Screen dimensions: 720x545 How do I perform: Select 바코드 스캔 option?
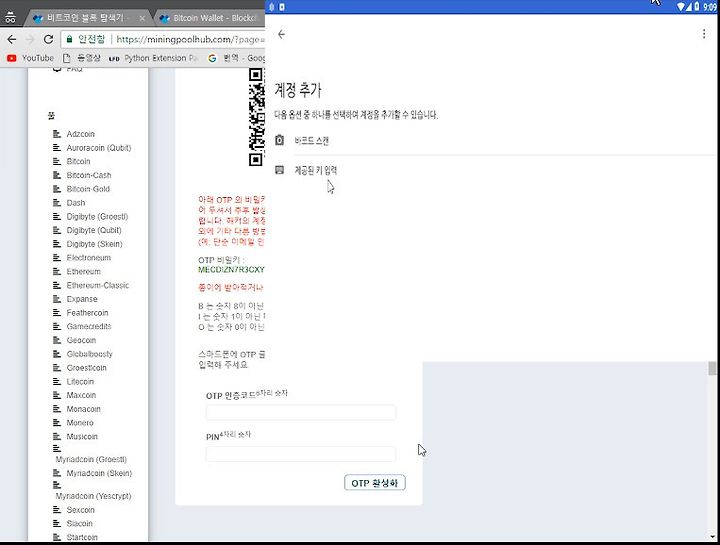[x=311, y=140]
